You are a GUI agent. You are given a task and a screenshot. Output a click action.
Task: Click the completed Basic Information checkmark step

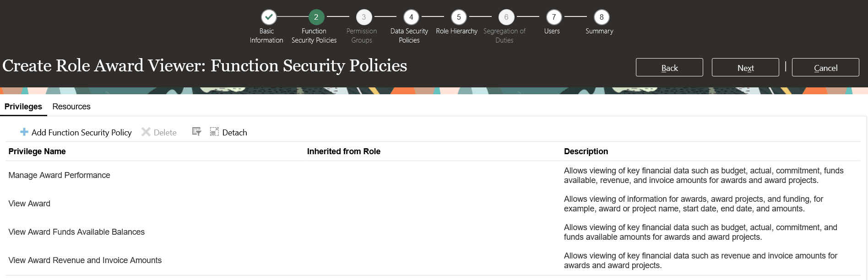(x=269, y=17)
